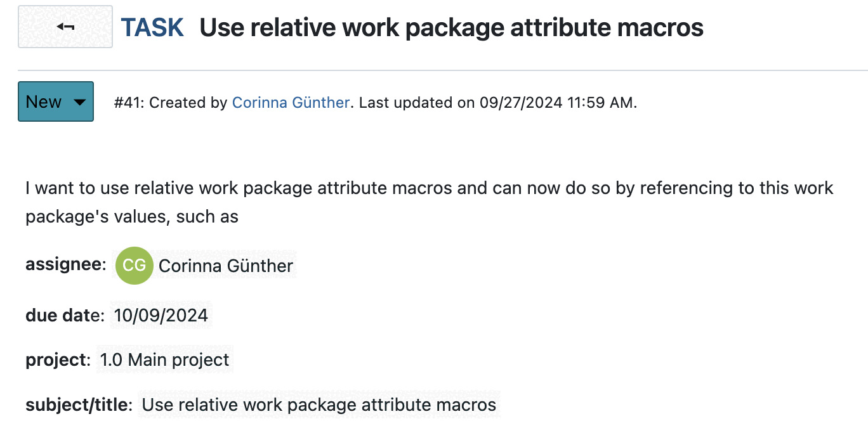Click the assignee name Corinna Günther
Image resolution: width=868 pixels, height=440 pixels.
tap(225, 266)
